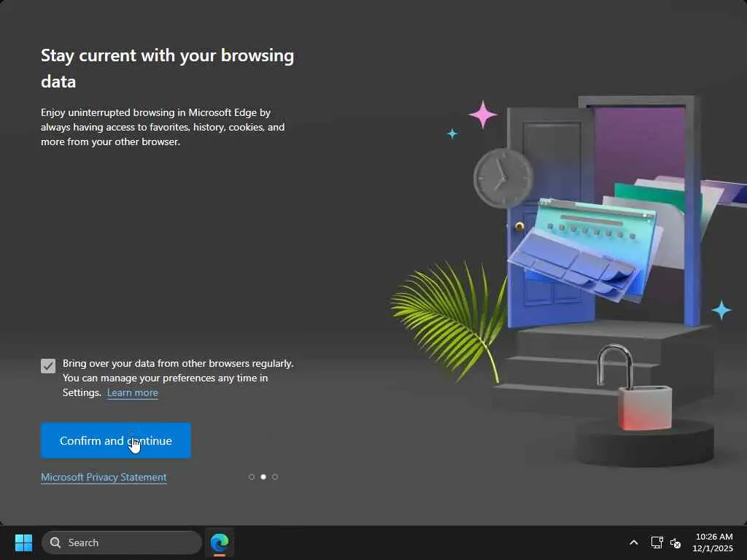The height and width of the screenshot is (560, 747).
Task: Click the muted volume tray icon
Action: (676, 542)
